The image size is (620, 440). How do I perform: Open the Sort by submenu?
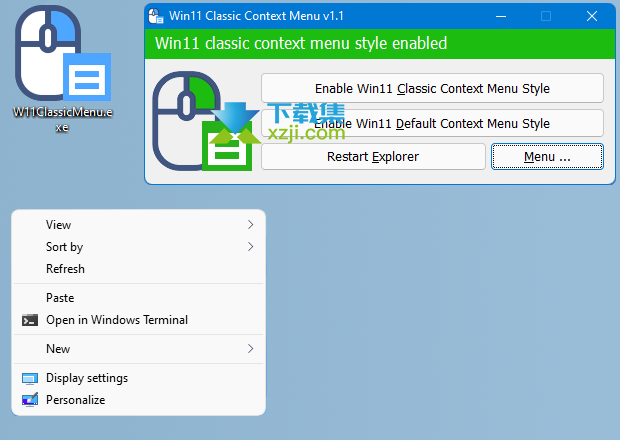point(138,247)
